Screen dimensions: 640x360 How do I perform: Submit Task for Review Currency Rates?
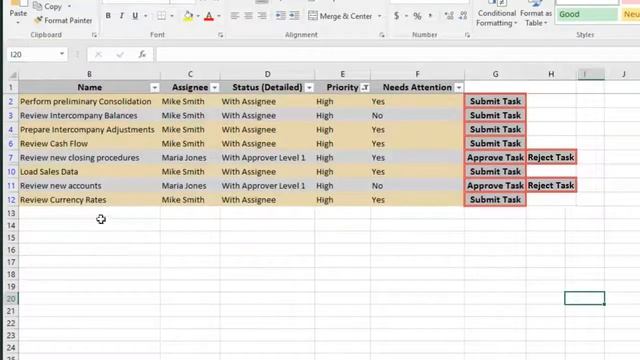coord(495,200)
